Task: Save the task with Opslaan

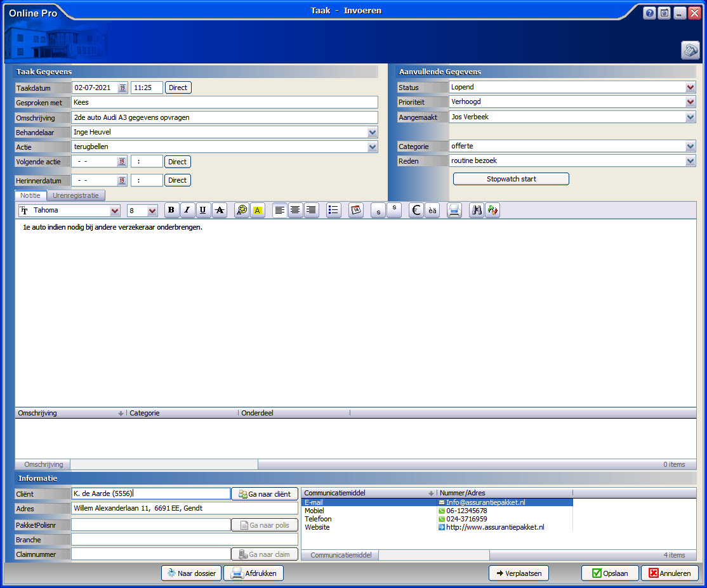Action: [x=610, y=573]
